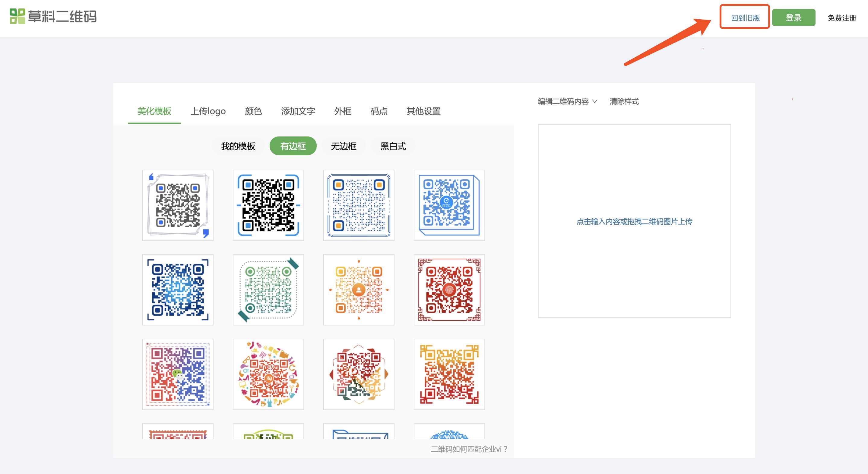Choose the multicolor octagon-shaped template

pyautogui.click(x=359, y=374)
